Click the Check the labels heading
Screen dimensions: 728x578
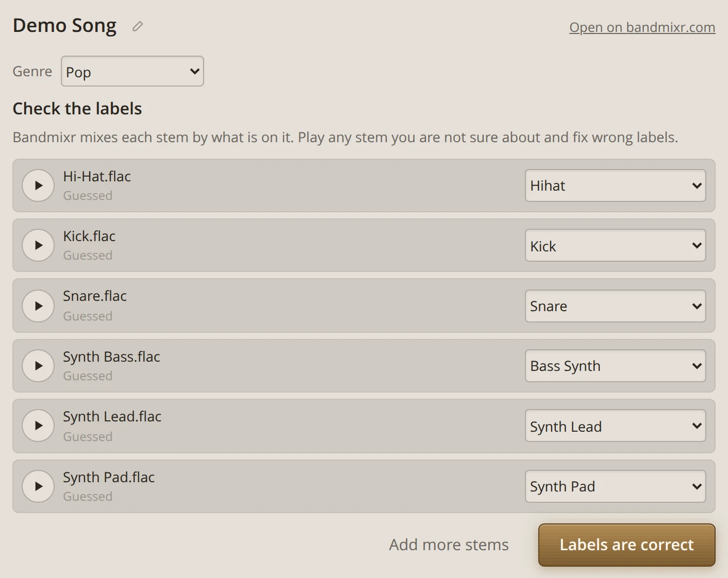[77, 109]
